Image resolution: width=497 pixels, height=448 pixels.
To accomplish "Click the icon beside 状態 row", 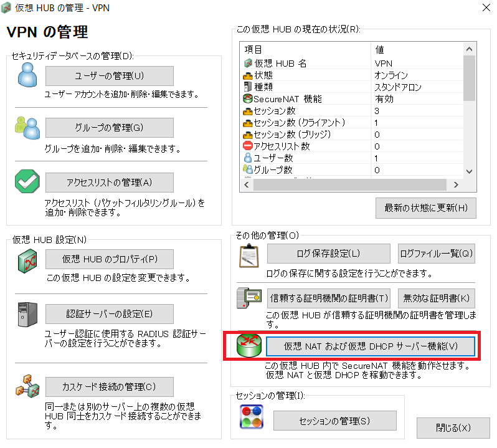I will pos(248,75).
